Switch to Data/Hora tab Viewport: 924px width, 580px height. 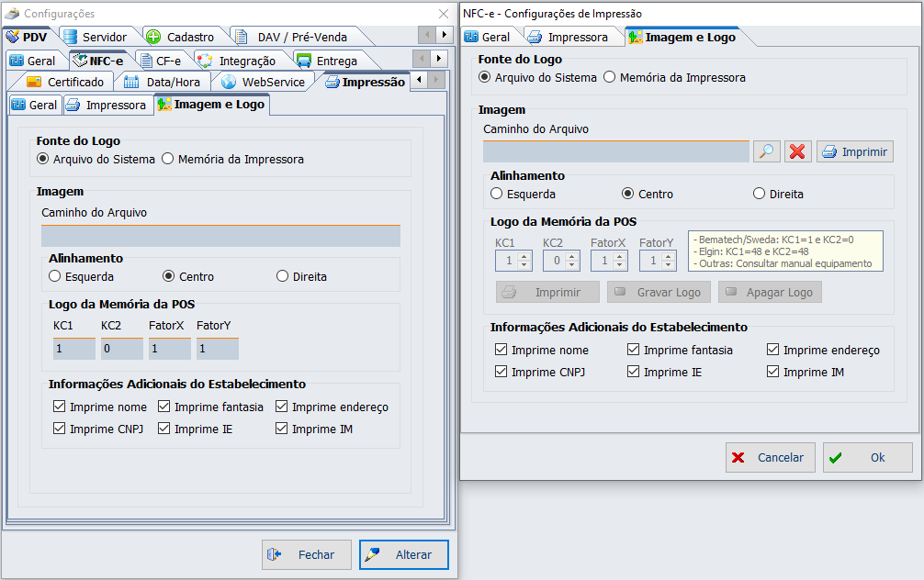click(163, 82)
